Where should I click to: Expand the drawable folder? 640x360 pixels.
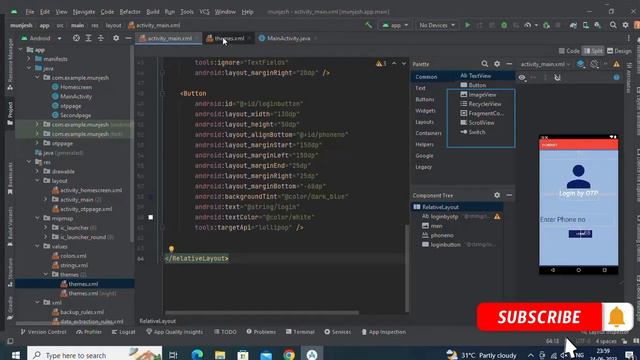[x=37, y=171]
